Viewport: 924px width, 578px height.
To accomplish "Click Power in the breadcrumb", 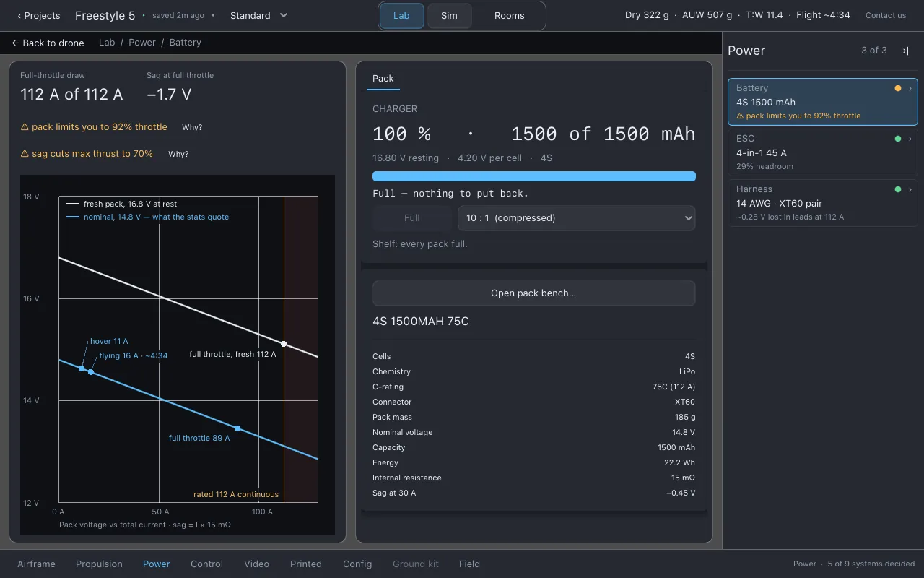I will [x=142, y=43].
